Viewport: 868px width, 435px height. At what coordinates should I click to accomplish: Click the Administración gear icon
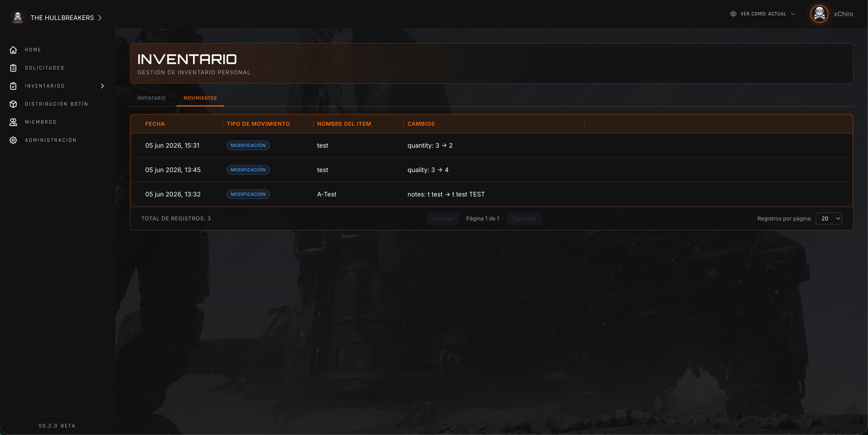point(13,140)
